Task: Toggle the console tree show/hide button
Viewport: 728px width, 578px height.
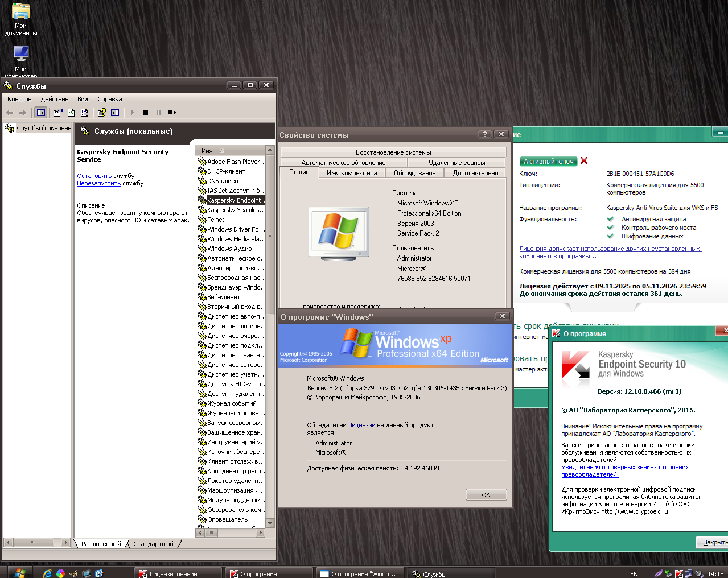Action: coord(40,113)
